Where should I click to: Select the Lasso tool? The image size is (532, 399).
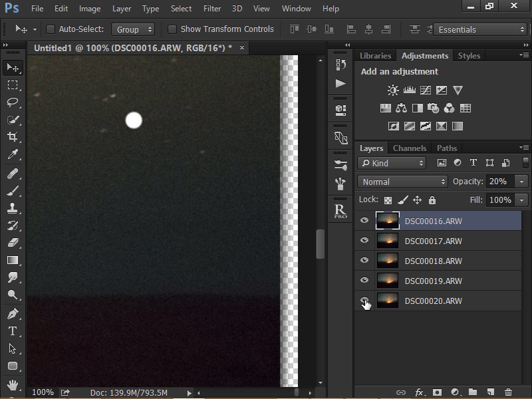point(13,102)
